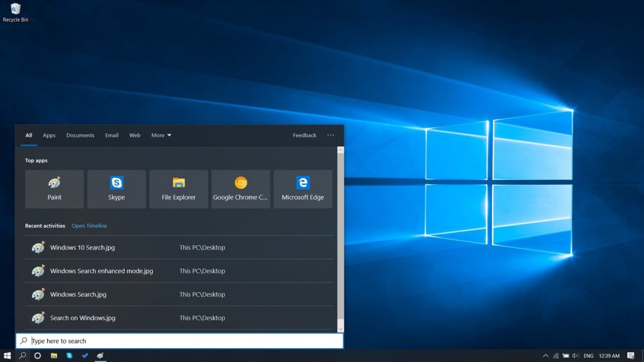Open the Action Center from the tray

tap(631, 356)
